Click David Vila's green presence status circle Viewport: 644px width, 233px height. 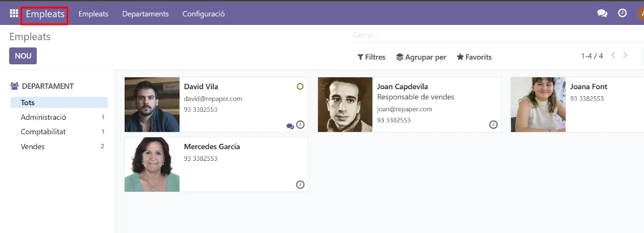click(x=300, y=86)
